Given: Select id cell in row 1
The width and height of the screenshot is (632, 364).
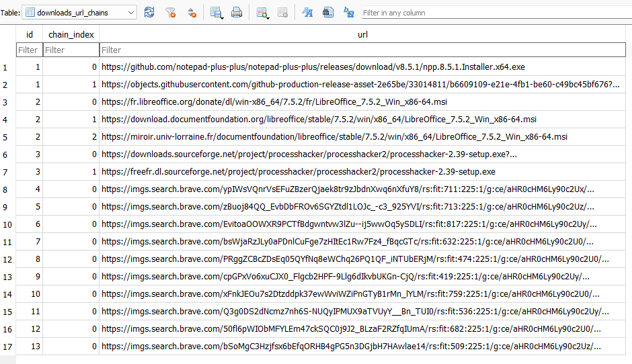Looking at the screenshot, I should point(30,67).
